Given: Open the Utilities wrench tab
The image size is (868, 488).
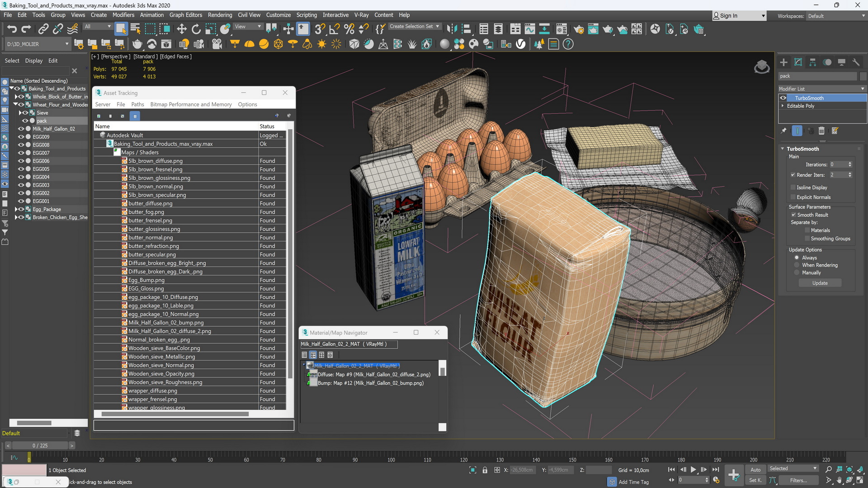Looking at the screenshot, I should click(856, 62).
